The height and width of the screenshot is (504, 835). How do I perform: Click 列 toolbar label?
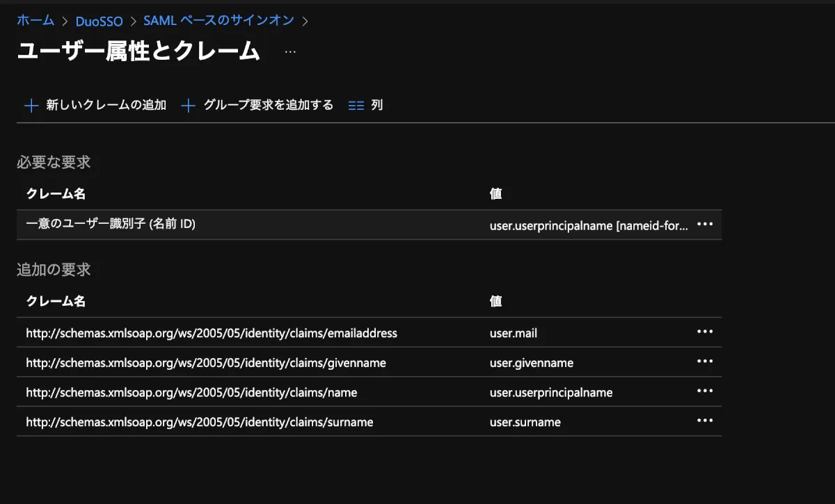377,106
